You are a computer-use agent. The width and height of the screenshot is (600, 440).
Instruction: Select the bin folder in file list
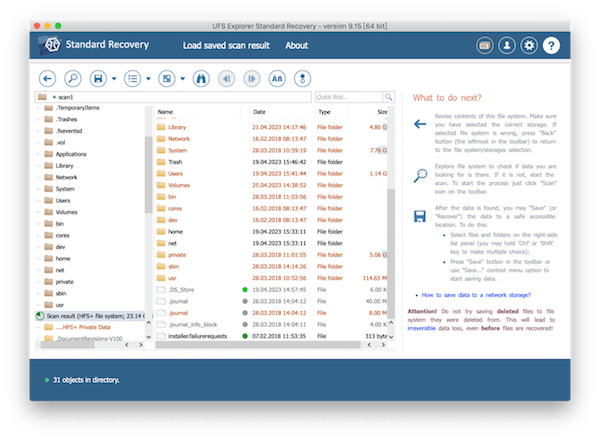(x=271, y=197)
